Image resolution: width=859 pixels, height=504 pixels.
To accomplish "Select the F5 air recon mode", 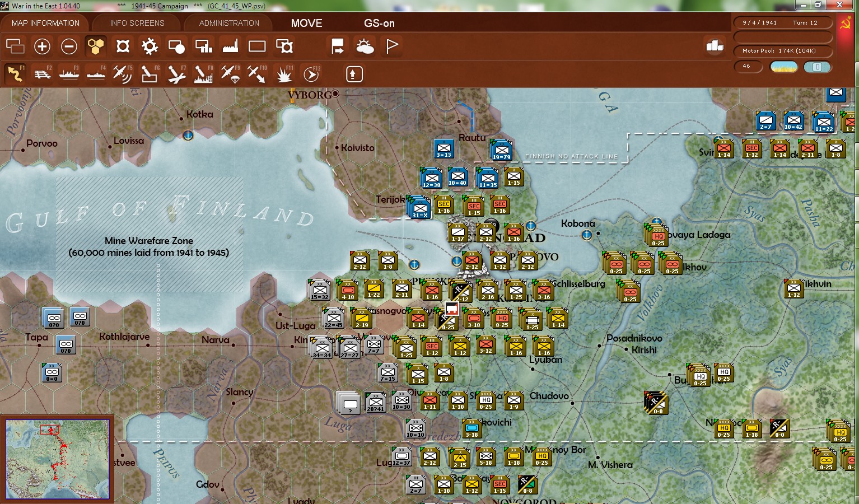I will [x=123, y=74].
